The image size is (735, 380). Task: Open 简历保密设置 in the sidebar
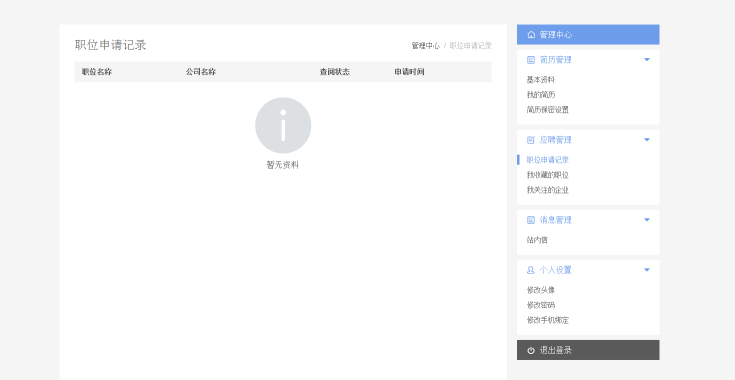click(548, 110)
